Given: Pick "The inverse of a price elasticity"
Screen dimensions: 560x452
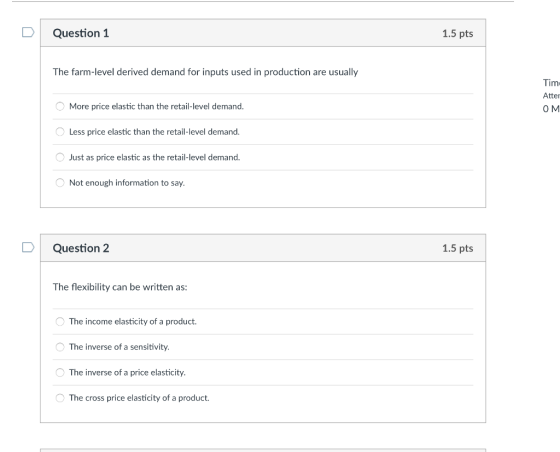Looking at the screenshot, I should coord(60,372).
